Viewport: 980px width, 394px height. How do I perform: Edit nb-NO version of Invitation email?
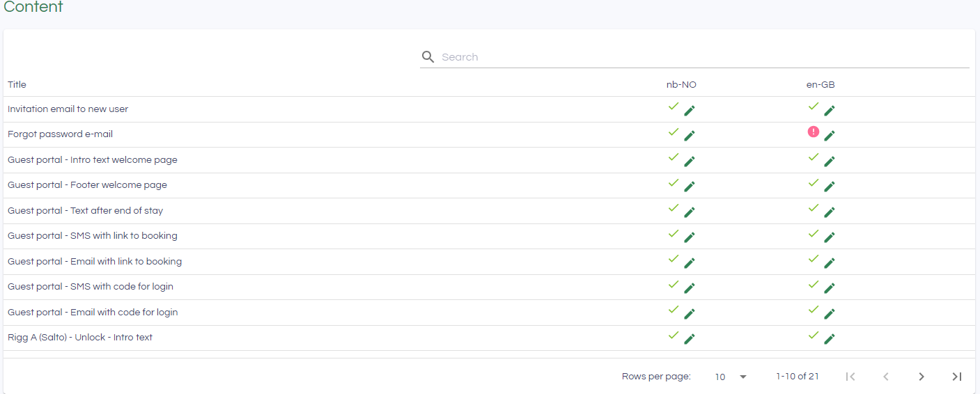pyautogui.click(x=690, y=111)
